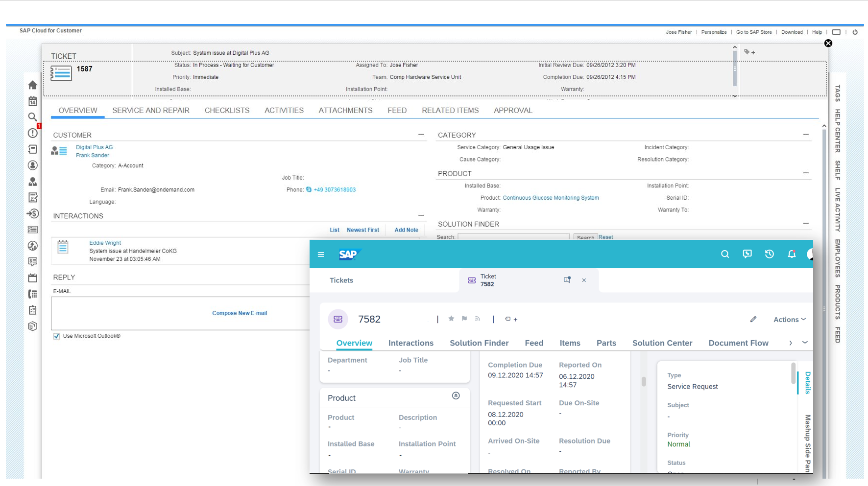Click the Solution Finder search input field
The width and height of the screenshot is (868, 486).
pyautogui.click(x=513, y=237)
